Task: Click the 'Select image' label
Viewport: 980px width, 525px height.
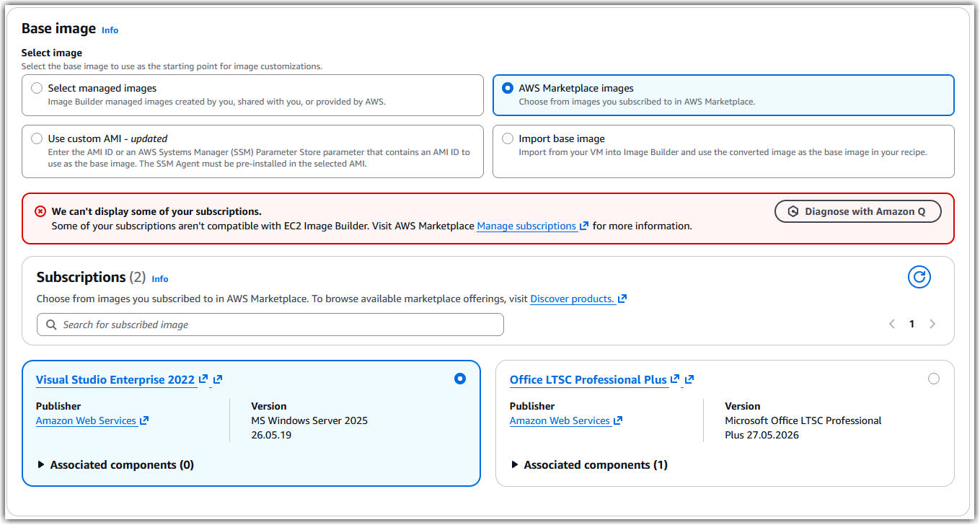Action: tap(52, 53)
